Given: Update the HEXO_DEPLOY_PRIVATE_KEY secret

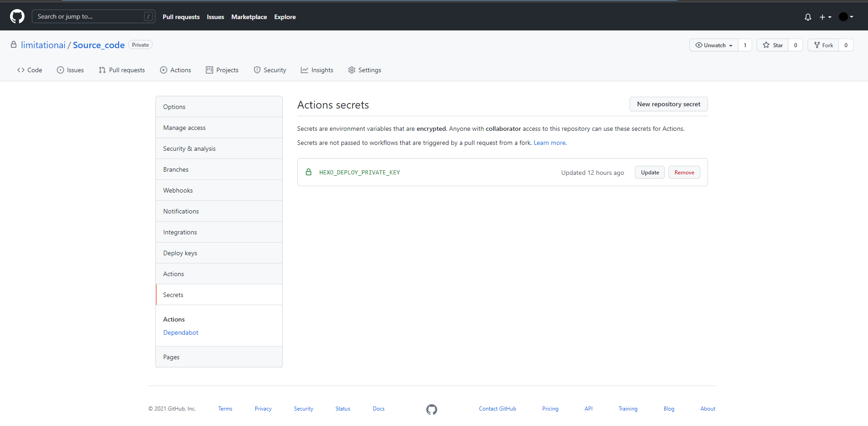Looking at the screenshot, I should click(x=650, y=172).
